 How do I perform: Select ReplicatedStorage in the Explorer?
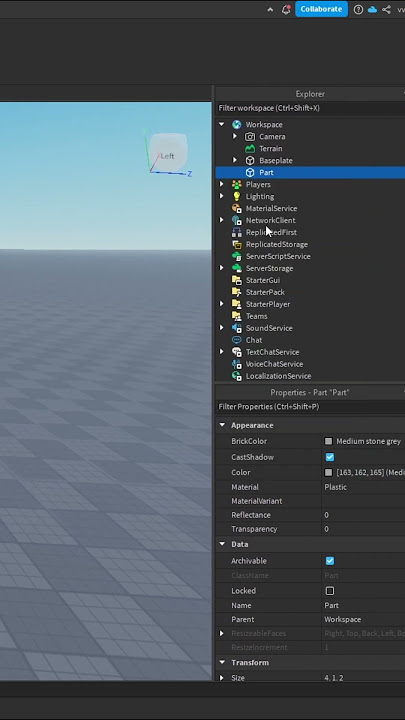(276, 244)
